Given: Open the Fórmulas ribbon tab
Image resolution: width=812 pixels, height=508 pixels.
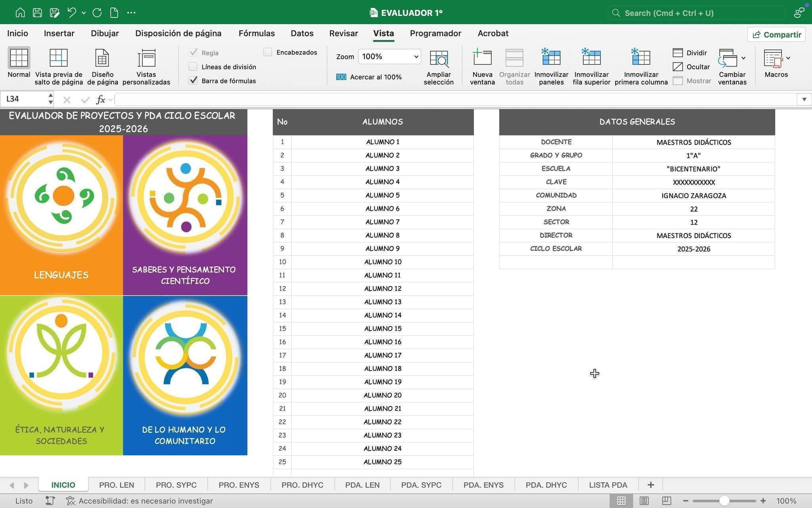Looking at the screenshot, I should point(257,33).
